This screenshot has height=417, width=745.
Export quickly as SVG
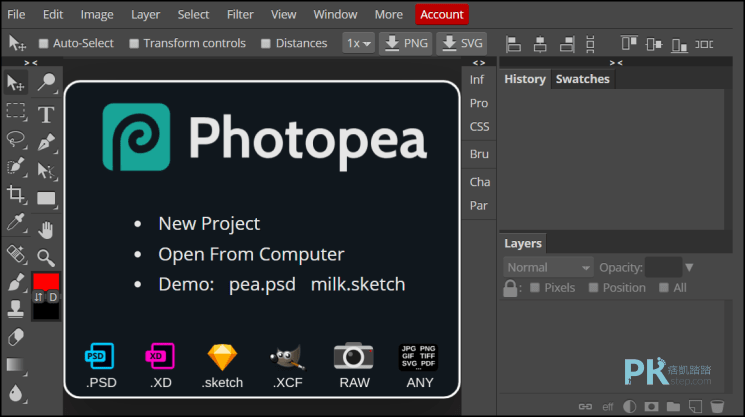461,43
